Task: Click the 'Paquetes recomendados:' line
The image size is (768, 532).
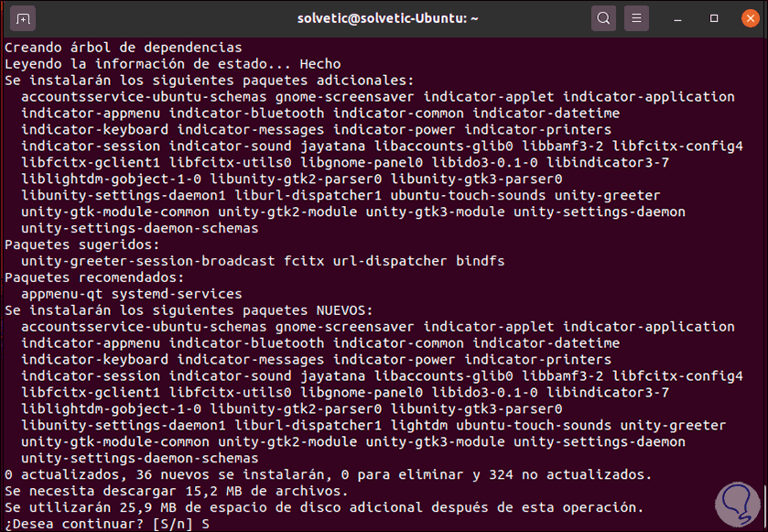Action: click(94, 277)
